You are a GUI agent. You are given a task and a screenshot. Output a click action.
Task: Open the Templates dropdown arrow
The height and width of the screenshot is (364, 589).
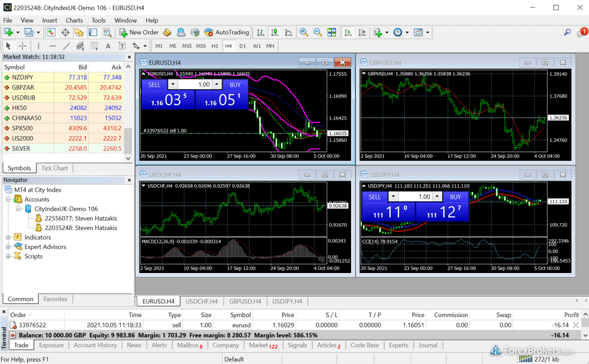pyautogui.click(x=427, y=32)
